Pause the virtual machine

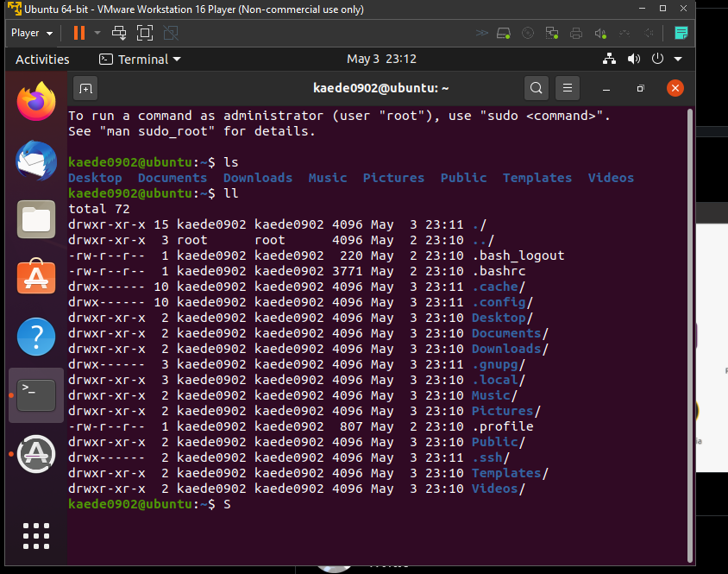(78, 32)
